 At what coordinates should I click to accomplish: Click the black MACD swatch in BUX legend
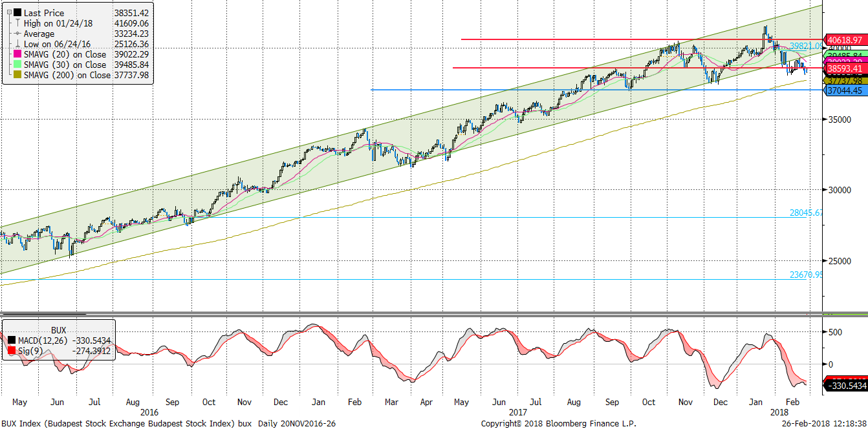(x=12, y=339)
